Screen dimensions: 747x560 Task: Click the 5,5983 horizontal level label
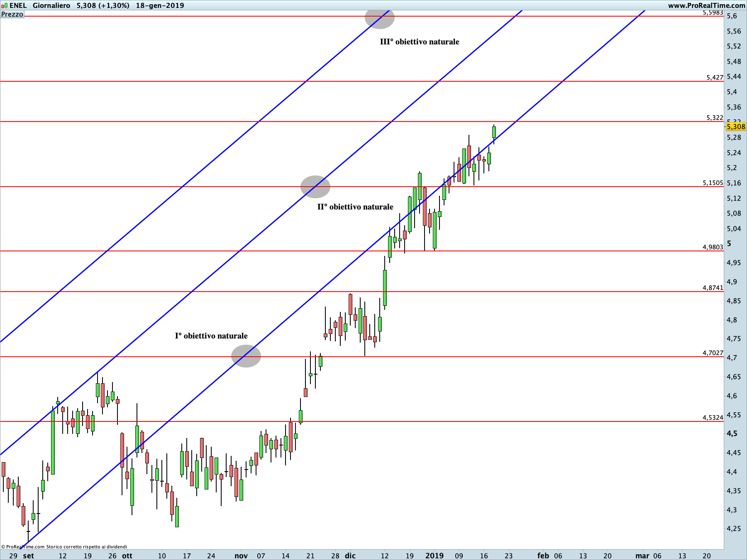[x=713, y=13]
